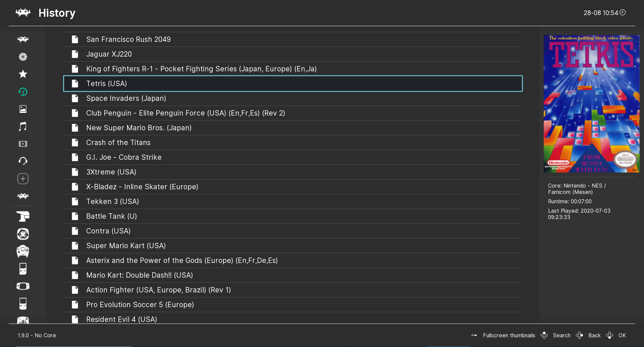Open the Import Content plus icon
The height and width of the screenshot is (347, 644).
tap(23, 179)
